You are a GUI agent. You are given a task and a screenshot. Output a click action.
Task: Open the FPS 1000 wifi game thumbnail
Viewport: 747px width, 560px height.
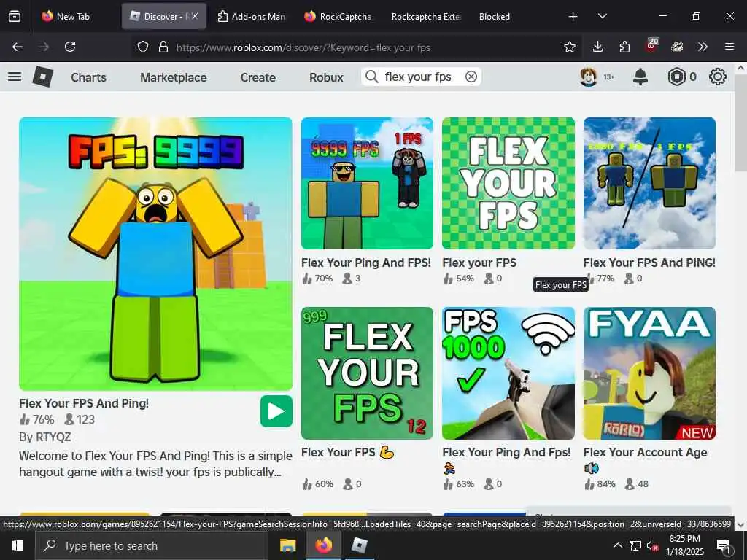click(x=508, y=373)
